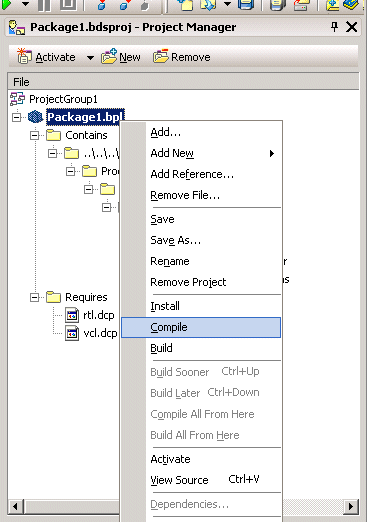
Task: Choose View Source menu entry
Action: 201,480
